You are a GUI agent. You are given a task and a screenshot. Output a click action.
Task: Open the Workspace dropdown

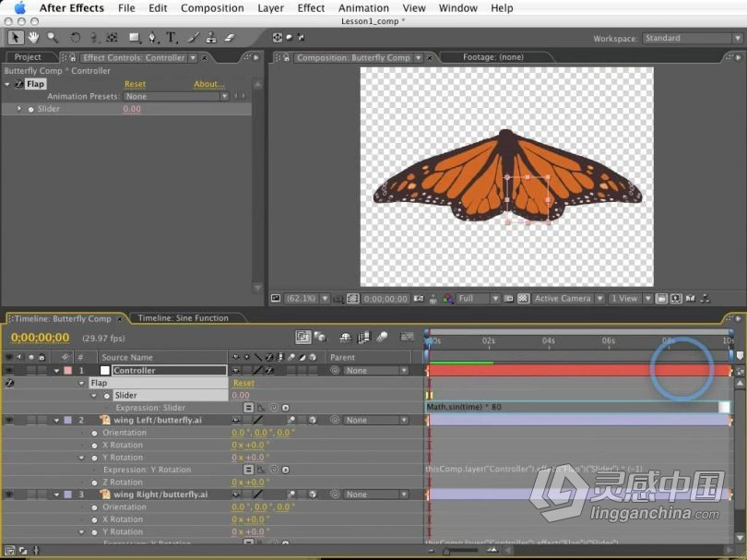[x=693, y=38]
